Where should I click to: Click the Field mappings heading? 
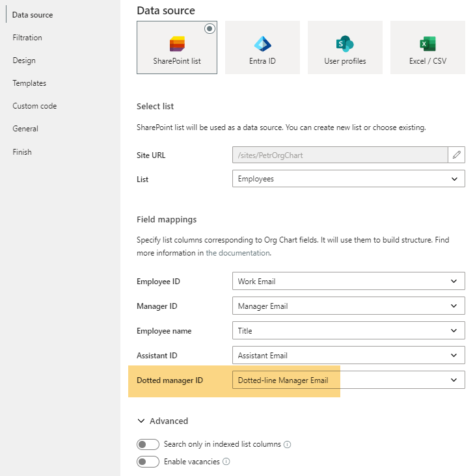click(167, 220)
